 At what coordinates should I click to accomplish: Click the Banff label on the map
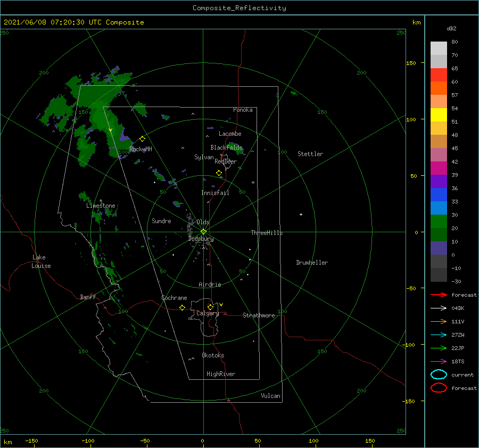(88, 297)
